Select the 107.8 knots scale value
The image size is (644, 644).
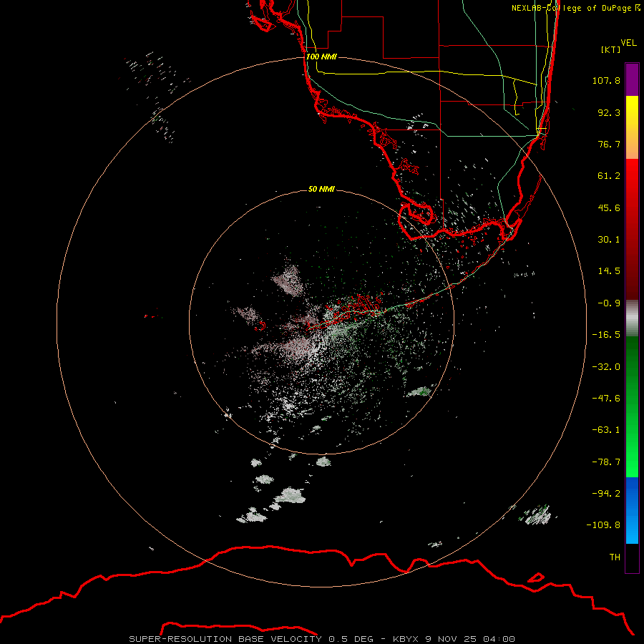tap(606, 80)
